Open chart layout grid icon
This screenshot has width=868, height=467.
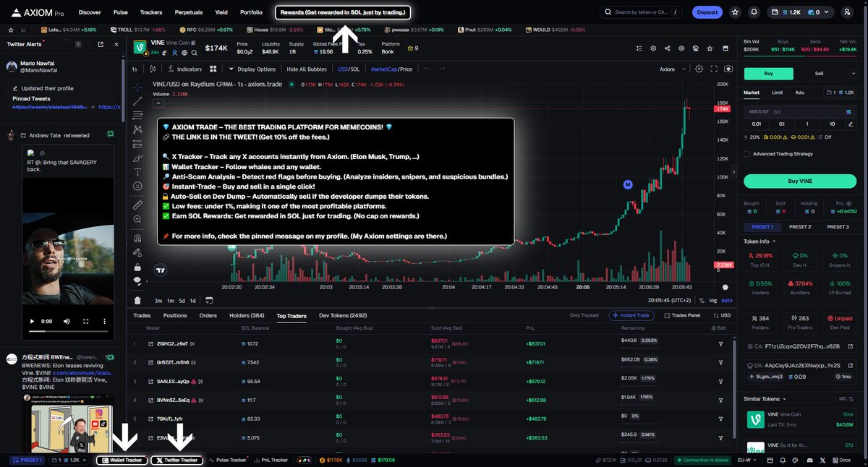tap(213, 69)
